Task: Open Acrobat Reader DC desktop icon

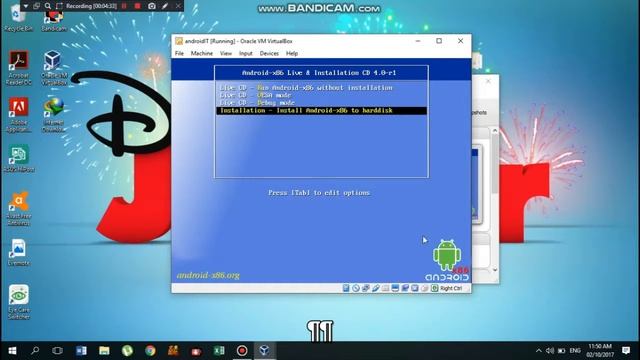Action: pos(18,67)
